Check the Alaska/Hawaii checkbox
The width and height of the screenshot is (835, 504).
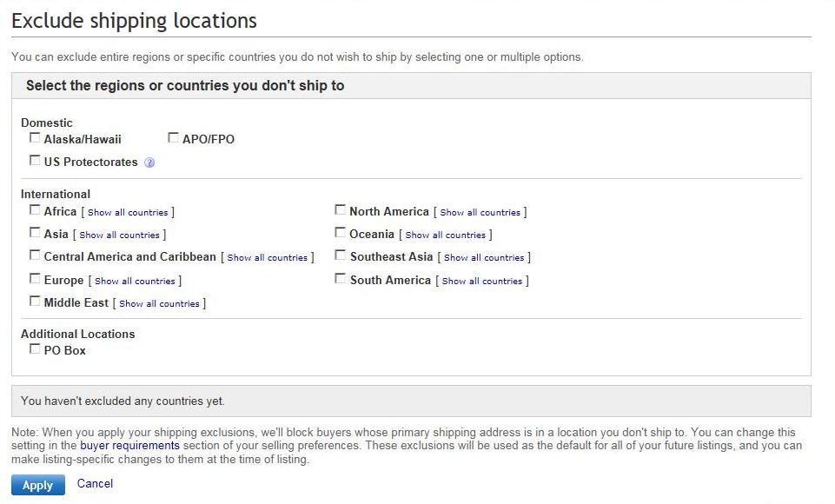[35, 137]
